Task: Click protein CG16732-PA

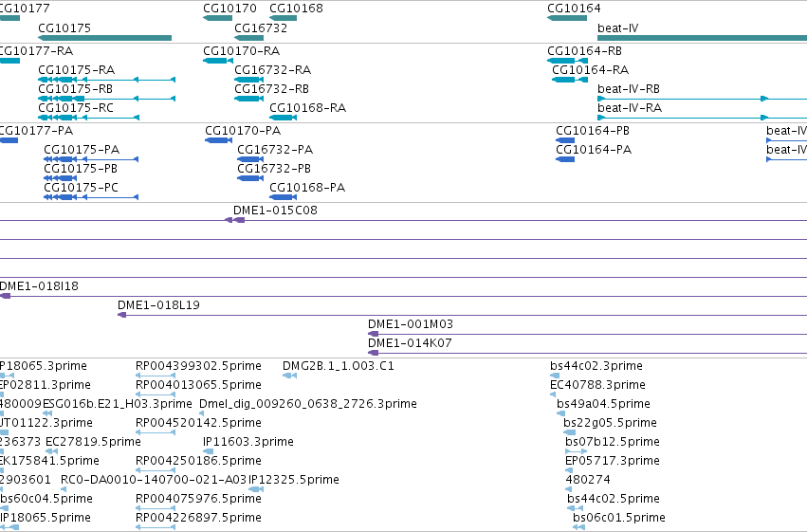Action: click(x=250, y=159)
